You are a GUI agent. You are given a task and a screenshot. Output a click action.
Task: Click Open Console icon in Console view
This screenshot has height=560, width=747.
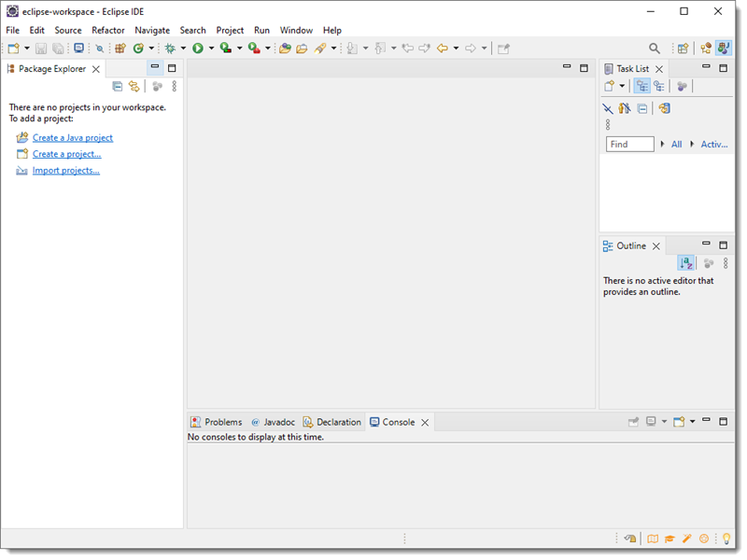(680, 422)
